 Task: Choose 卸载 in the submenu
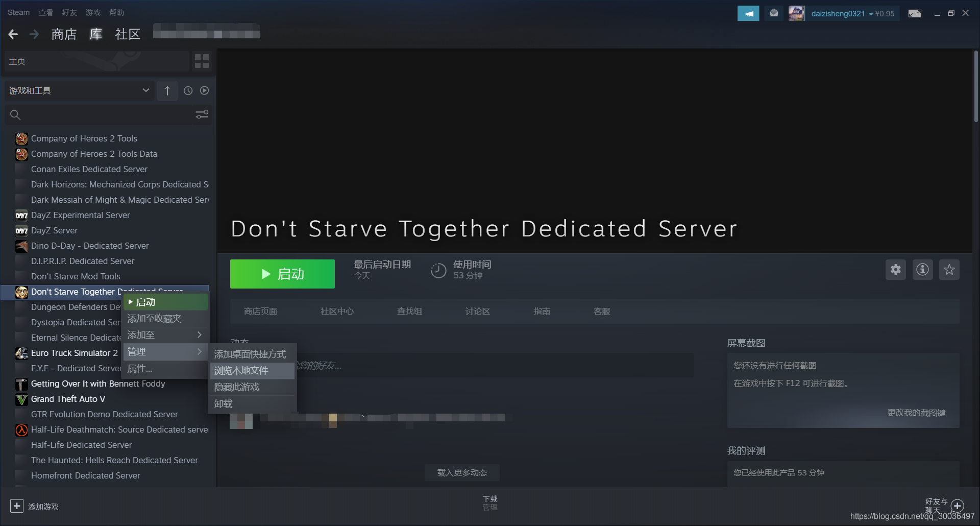252,404
